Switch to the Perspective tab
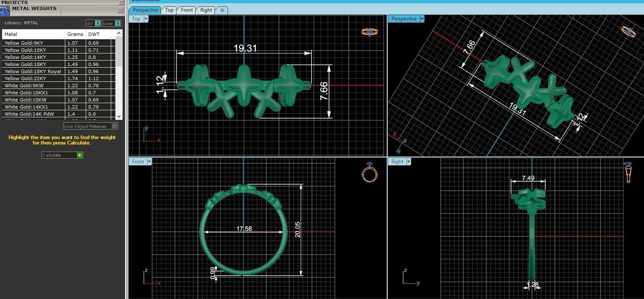Image resolution: width=644 pixels, height=299 pixels. (x=145, y=10)
